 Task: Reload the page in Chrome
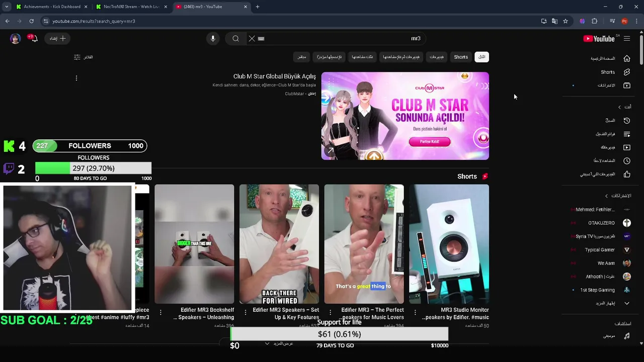coord(31,21)
